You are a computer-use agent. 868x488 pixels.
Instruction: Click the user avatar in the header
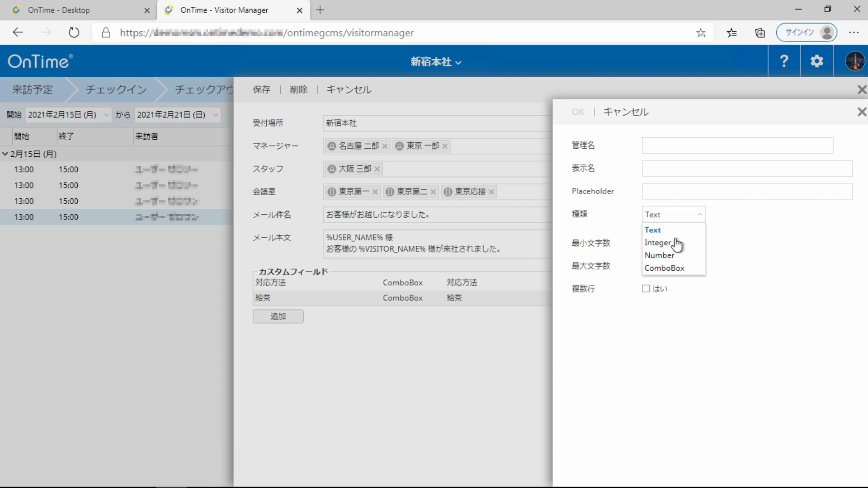(854, 61)
